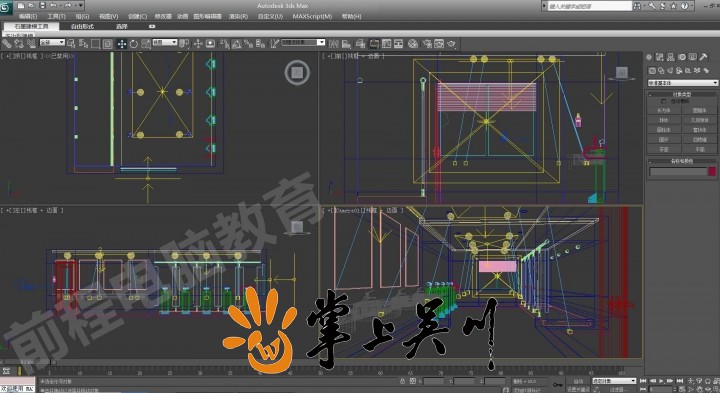The width and height of the screenshot is (720, 393).
Task: Click the Render teapot icon
Action: 451,44
